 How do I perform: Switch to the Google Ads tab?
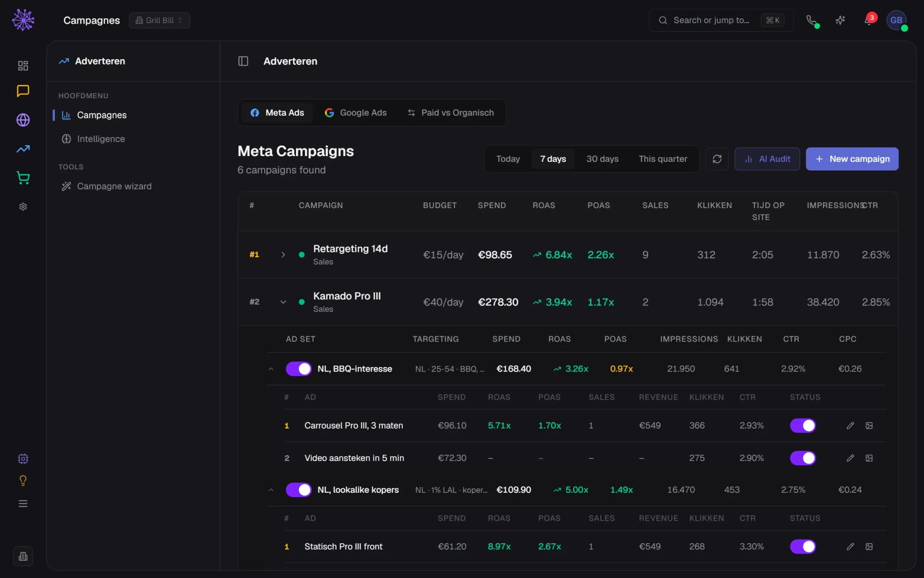point(356,113)
